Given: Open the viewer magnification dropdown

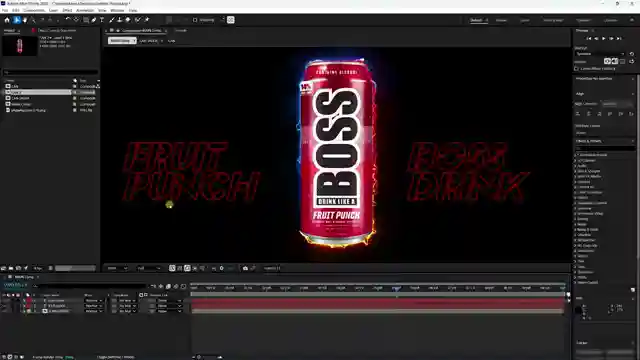Looking at the screenshot, I should coord(117,268).
